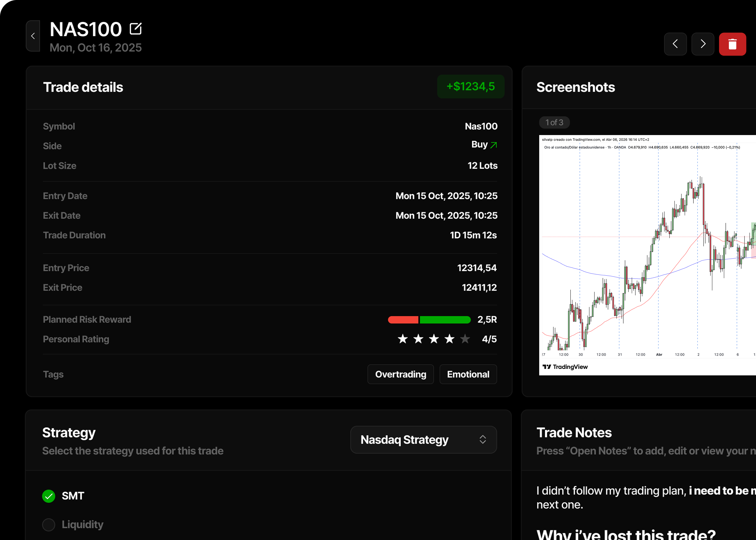The image size is (756, 540).
Task: Go to next trade with right chevron
Action: (702, 44)
